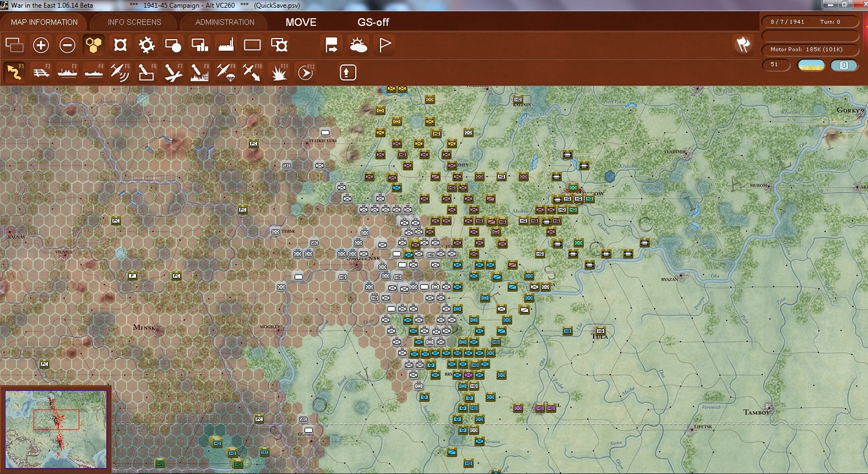This screenshot has width=868, height=474.
Task: Click the boxed up-arrow icon
Action: pyautogui.click(x=348, y=72)
